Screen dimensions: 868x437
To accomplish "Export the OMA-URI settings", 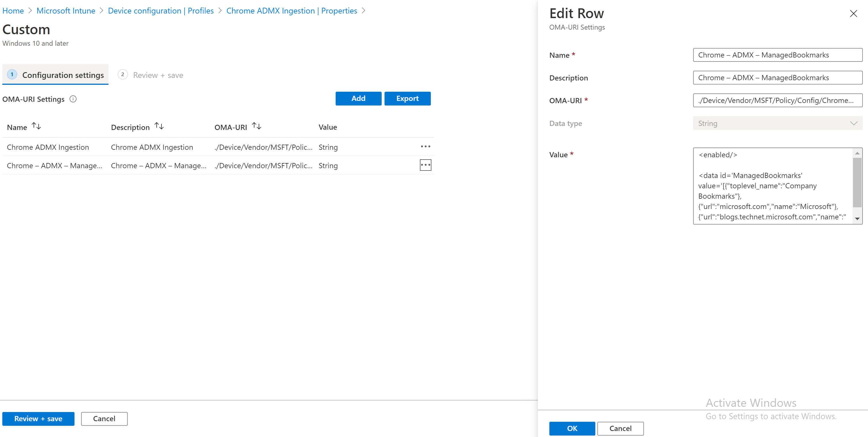I will point(407,98).
